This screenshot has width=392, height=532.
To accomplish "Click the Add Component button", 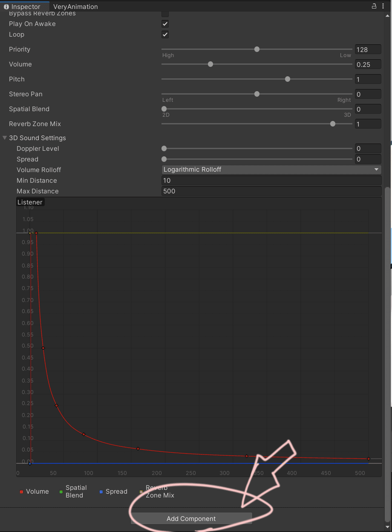I will [x=191, y=518].
